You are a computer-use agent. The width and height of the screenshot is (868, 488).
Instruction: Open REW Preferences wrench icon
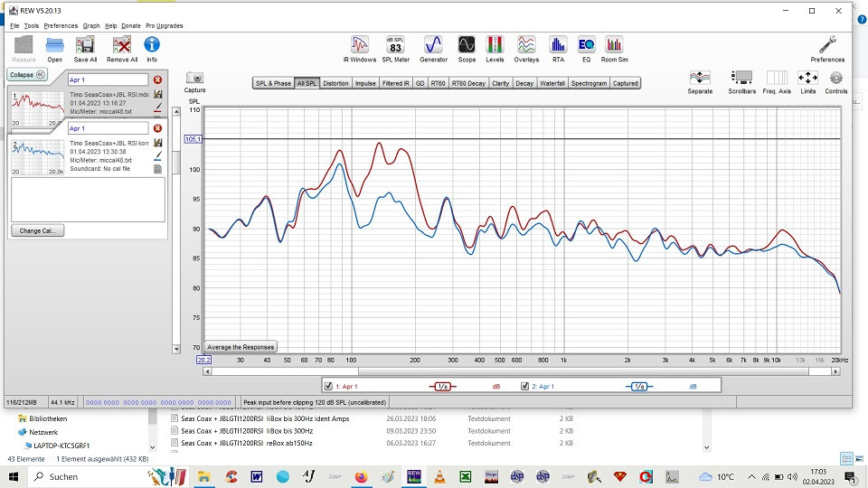(827, 49)
